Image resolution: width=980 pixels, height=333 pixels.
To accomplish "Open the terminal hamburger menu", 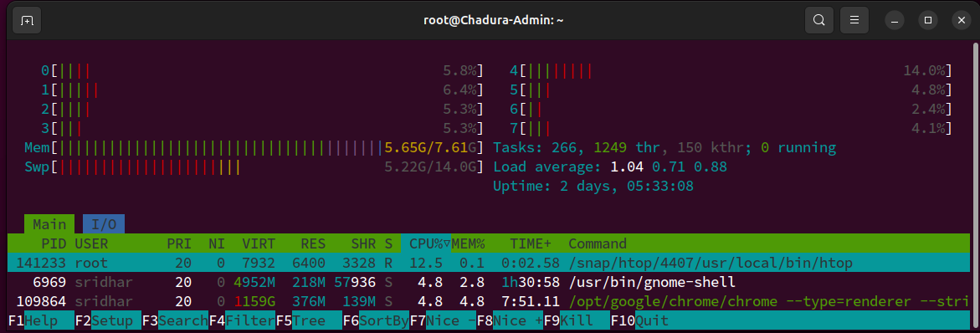I will coord(854,21).
